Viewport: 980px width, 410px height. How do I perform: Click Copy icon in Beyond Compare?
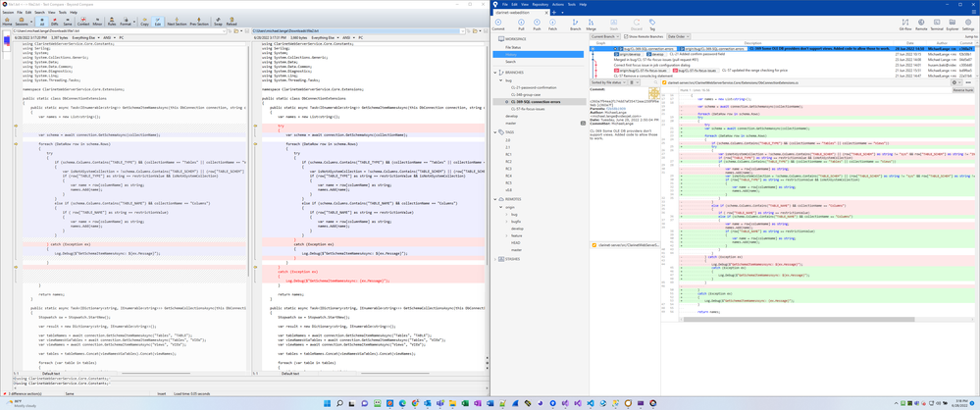point(144,22)
